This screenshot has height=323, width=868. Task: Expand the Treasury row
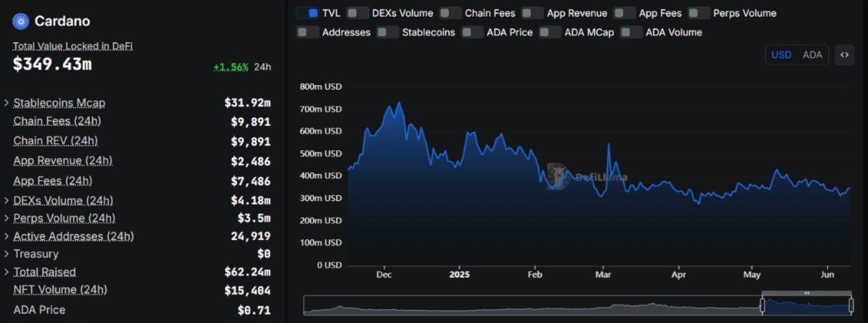coord(7,254)
